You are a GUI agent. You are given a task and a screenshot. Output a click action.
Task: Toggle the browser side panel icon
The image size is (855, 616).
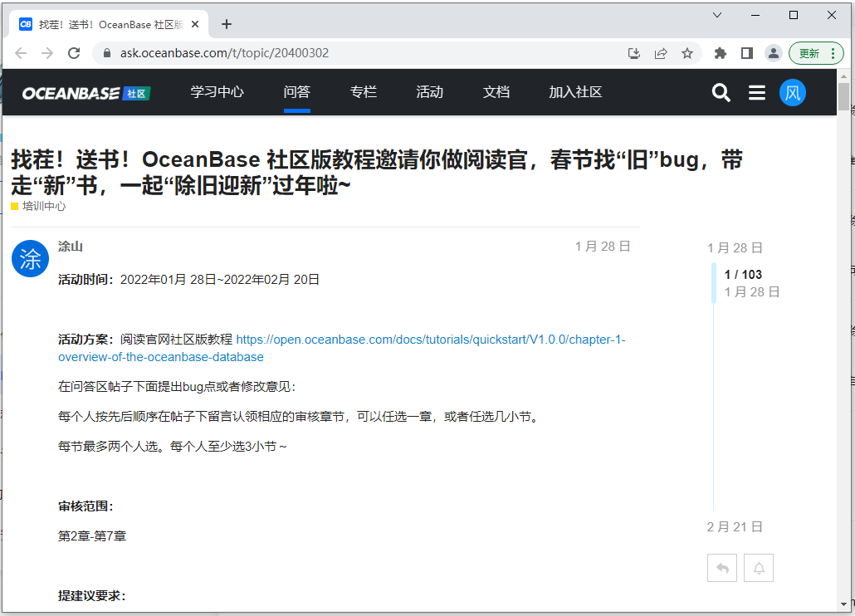pos(747,53)
